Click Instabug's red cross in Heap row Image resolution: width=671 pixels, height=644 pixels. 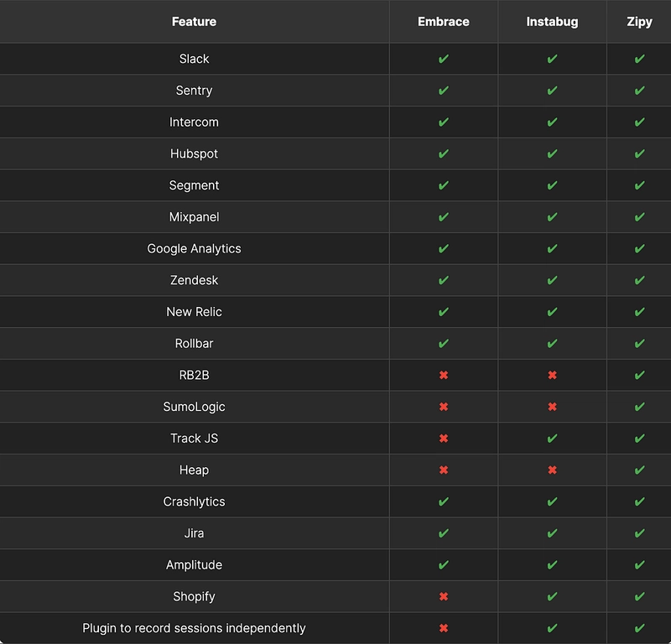click(552, 470)
